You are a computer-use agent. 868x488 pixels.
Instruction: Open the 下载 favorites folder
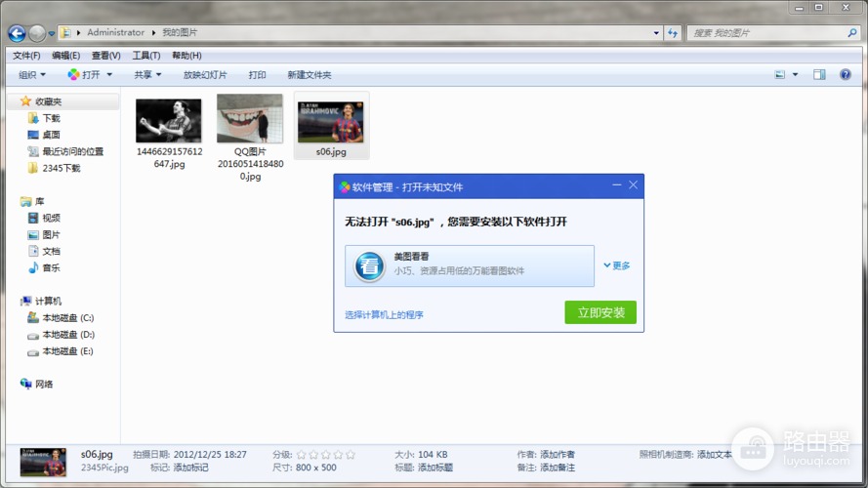click(x=51, y=118)
